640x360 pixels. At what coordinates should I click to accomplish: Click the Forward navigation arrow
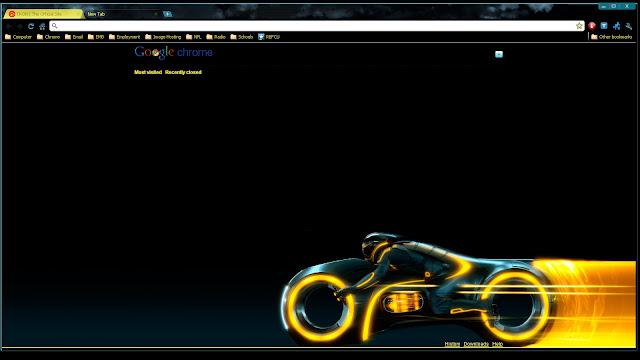click(20, 26)
